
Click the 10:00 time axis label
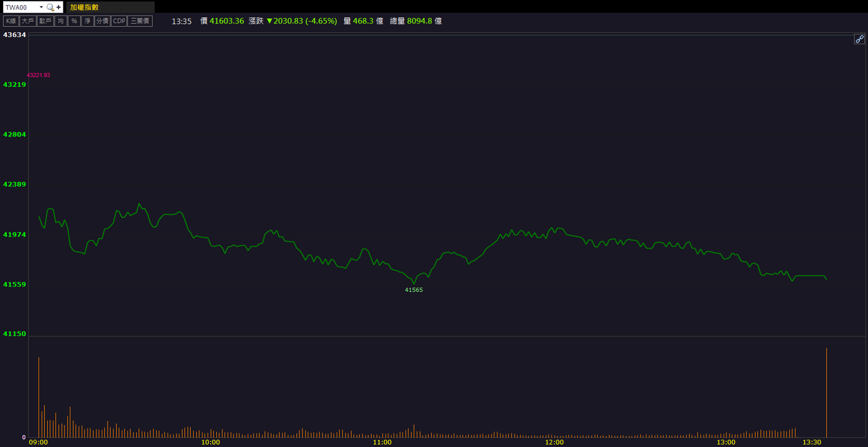(x=211, y=443)
